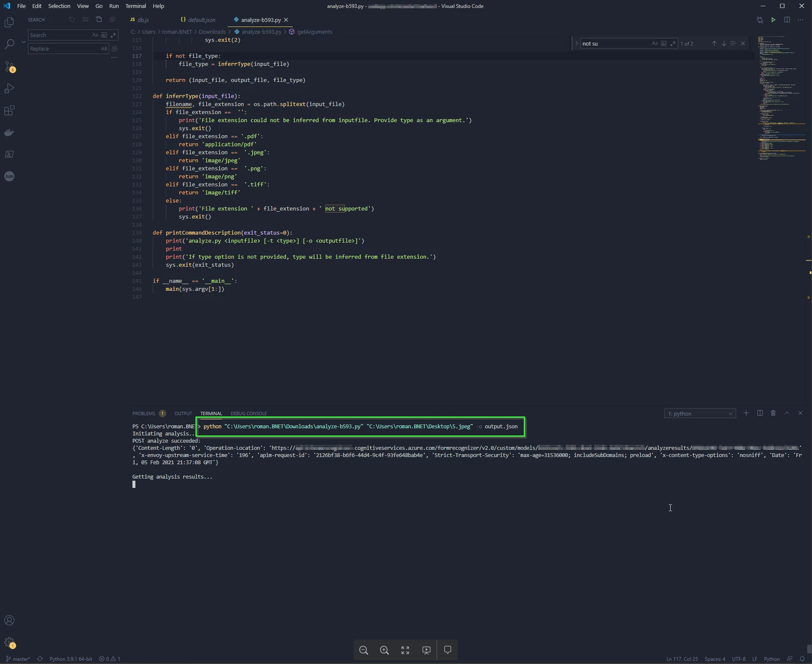Viewport: 812px width, 664px height.
Task: Toggle Match Case in sidebar Search field
Action: click(95, 35)
